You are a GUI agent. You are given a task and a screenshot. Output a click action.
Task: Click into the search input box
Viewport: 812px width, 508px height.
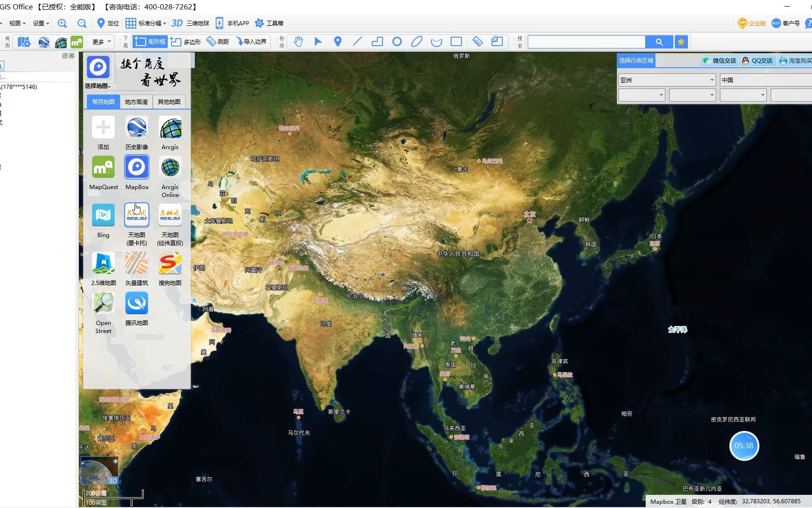[586, 42]
